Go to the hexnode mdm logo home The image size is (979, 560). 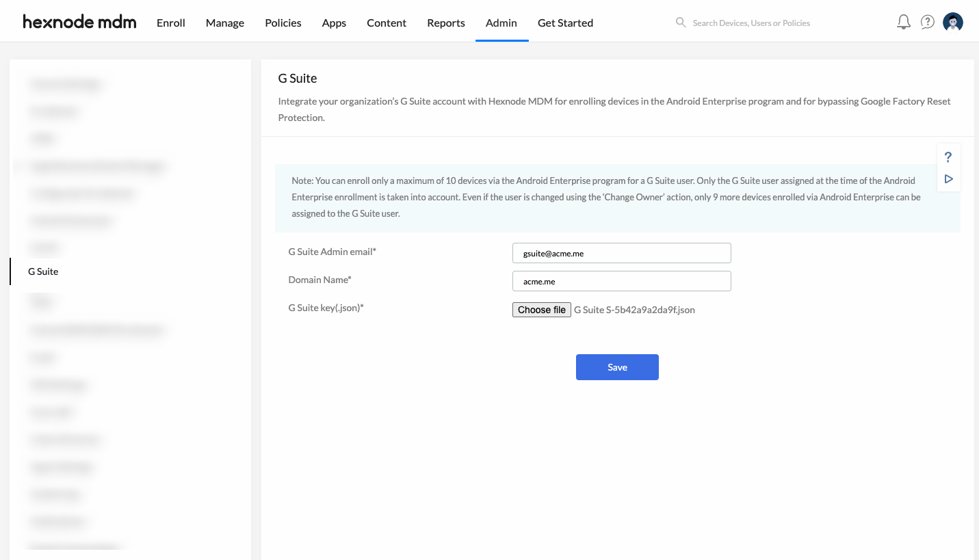click(79, 22)
